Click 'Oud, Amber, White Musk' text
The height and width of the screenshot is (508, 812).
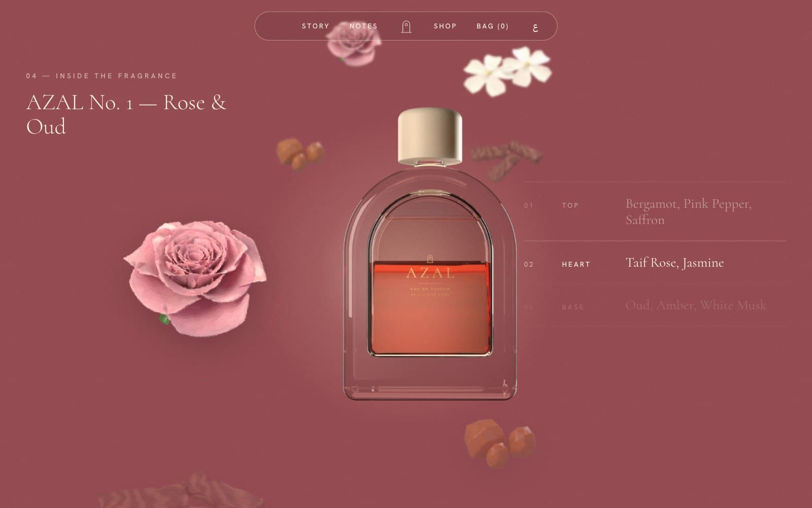(x=696, y=305)
